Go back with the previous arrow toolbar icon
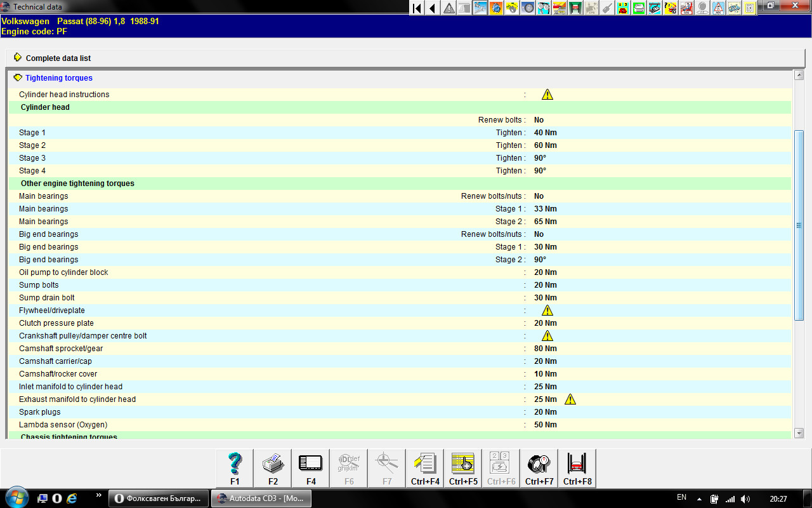Viewport: 812px width, 508px height. [433, 8]
